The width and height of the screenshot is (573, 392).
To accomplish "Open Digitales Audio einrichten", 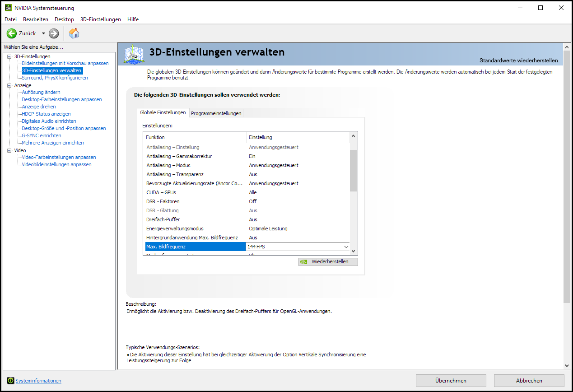I will tap(49, 121).
